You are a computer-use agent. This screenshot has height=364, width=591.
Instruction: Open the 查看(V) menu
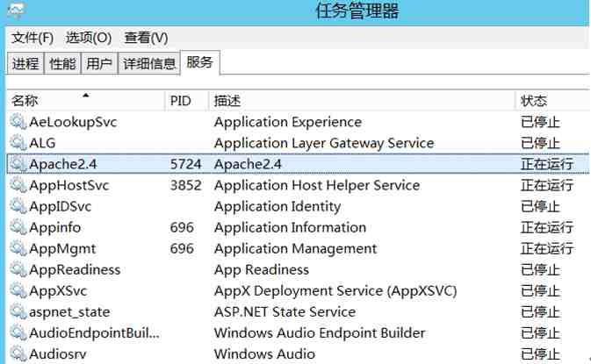pyautogui.click(x=147, y=38)
